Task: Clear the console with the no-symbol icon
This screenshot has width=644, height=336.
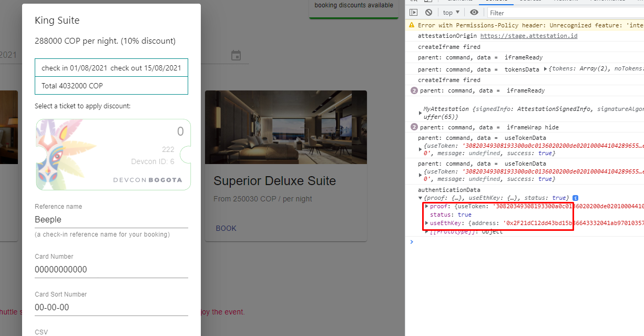Action: (429, 12)
